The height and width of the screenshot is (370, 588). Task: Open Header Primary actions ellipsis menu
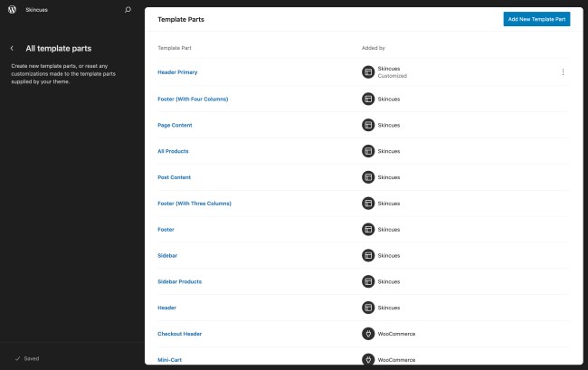click(x=563, y=72)
